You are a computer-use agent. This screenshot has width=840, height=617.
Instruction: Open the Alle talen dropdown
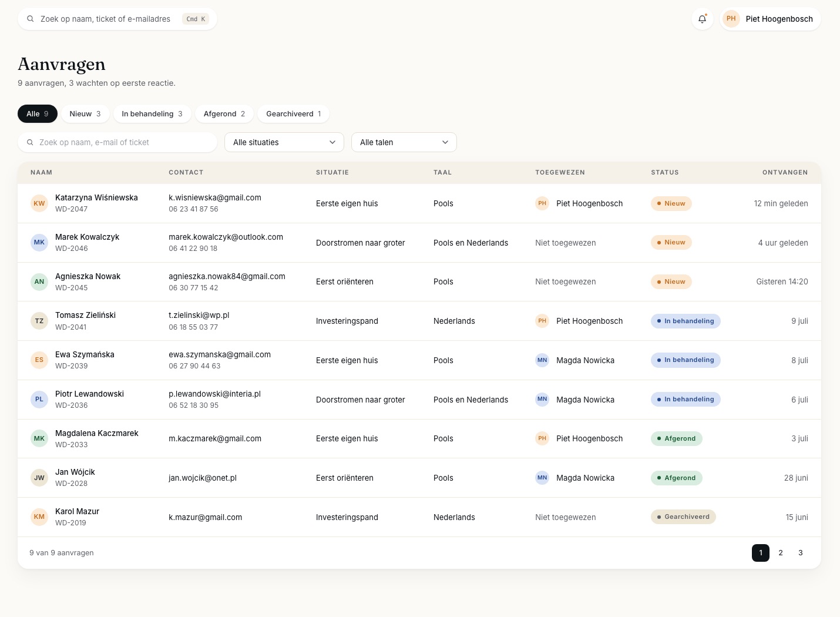[x=404, y=142]
